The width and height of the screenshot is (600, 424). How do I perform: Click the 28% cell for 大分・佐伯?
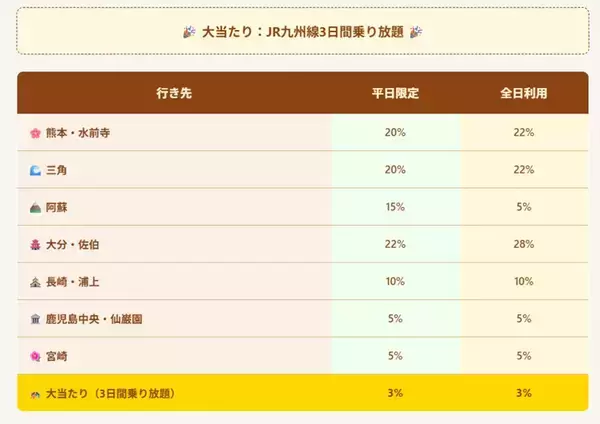[523, 244]
